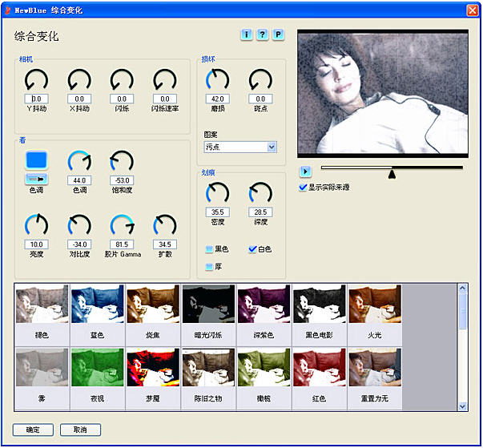Toggle the 显示实际来源 checkbox
Screen dimensions: 483x448
(x=303, y=187)
